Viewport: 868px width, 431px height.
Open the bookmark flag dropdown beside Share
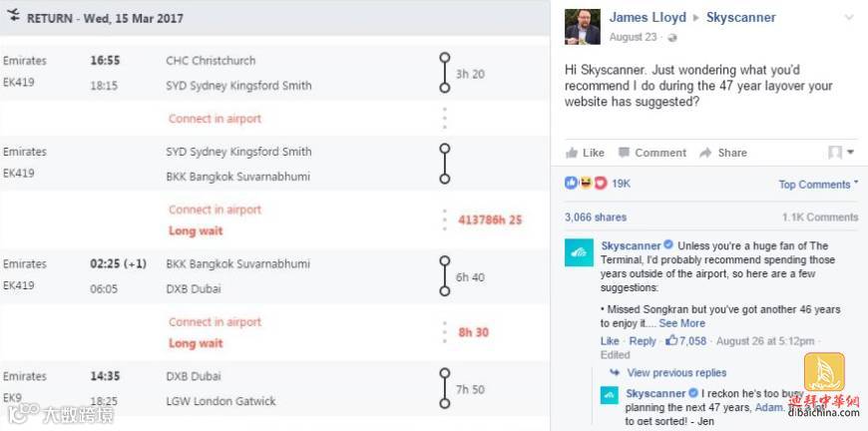point(841,153)
